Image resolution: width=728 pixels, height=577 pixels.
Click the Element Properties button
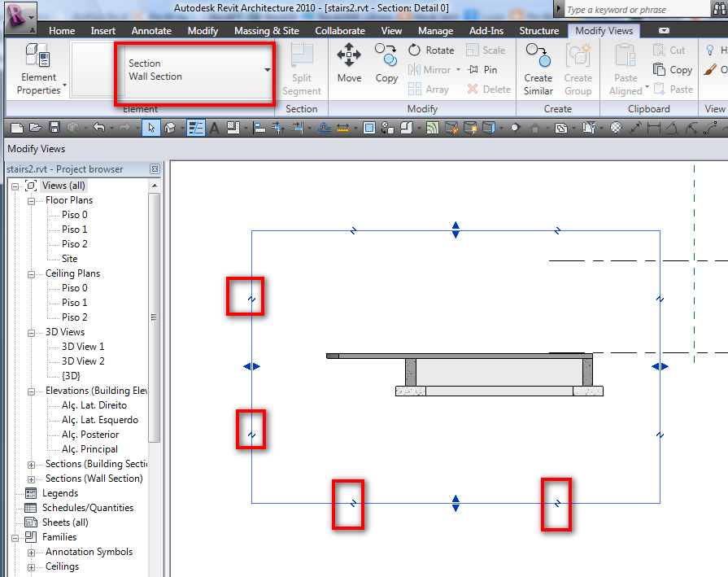point(38,68)
